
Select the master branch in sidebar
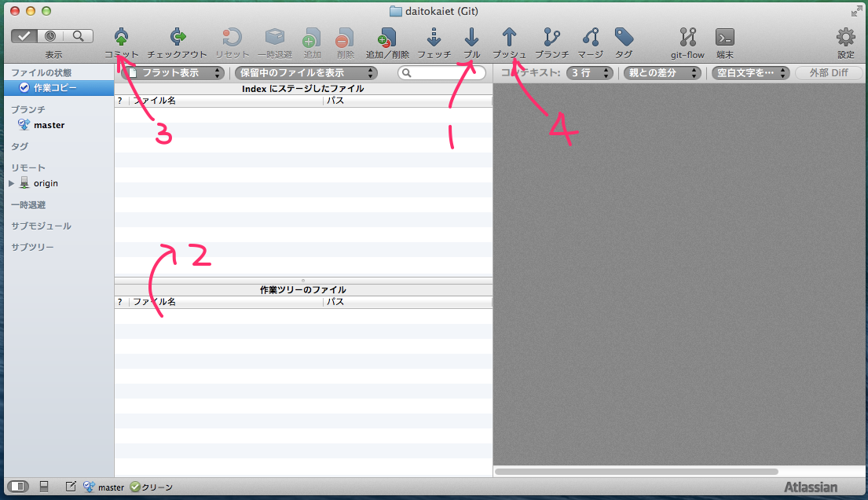pos(49,125)
